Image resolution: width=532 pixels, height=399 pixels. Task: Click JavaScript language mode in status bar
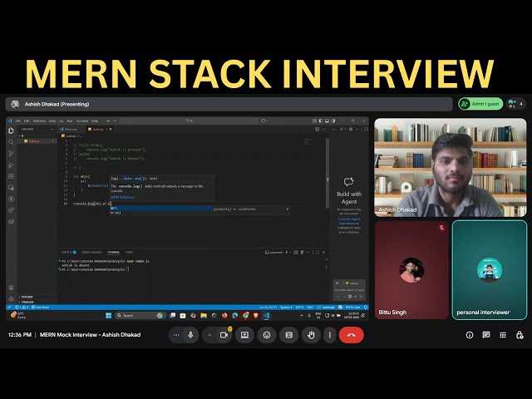click(x=327, y=308)
